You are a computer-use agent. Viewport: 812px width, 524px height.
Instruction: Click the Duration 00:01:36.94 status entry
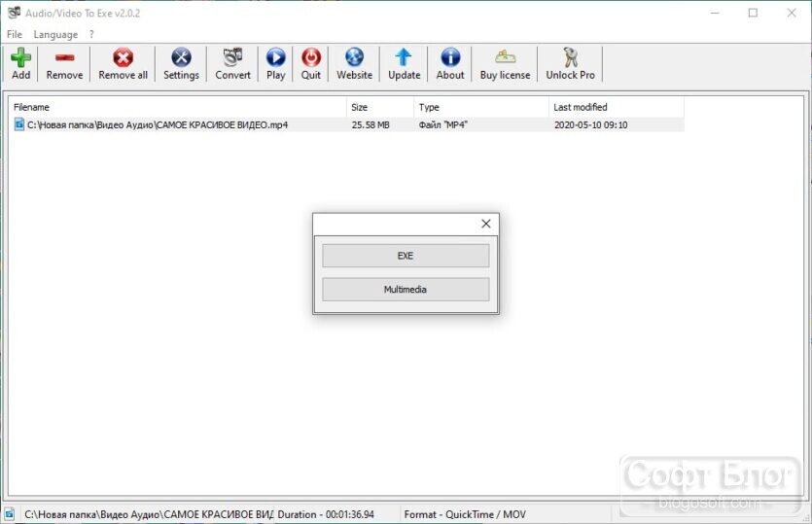326,514
